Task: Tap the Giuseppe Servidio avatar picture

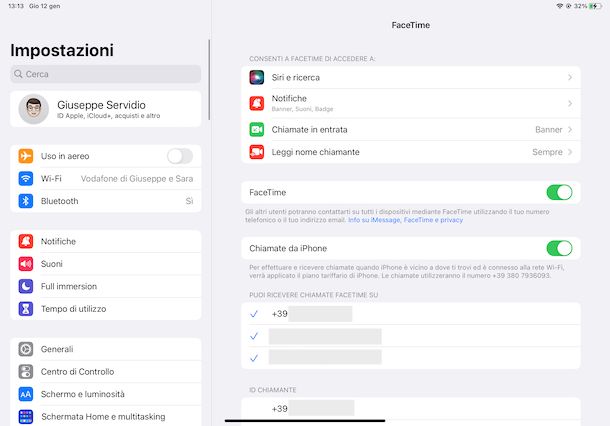Action: point(34,109)
